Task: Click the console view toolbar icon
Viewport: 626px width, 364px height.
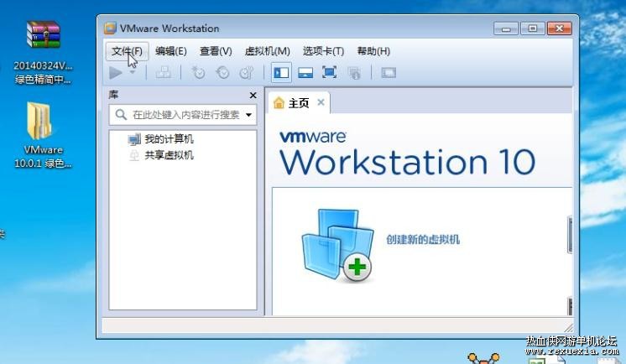Action: tap(389, 73)
